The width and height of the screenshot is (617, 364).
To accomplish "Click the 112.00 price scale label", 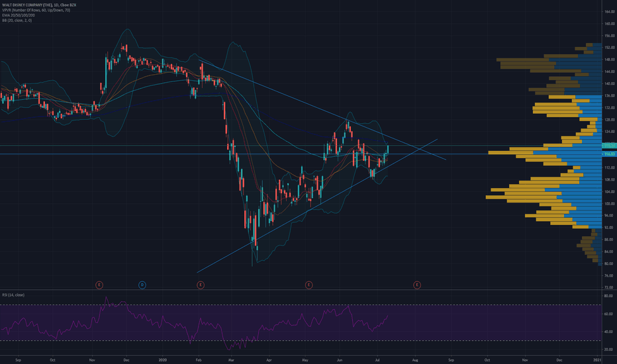I will tap(610, 167).
